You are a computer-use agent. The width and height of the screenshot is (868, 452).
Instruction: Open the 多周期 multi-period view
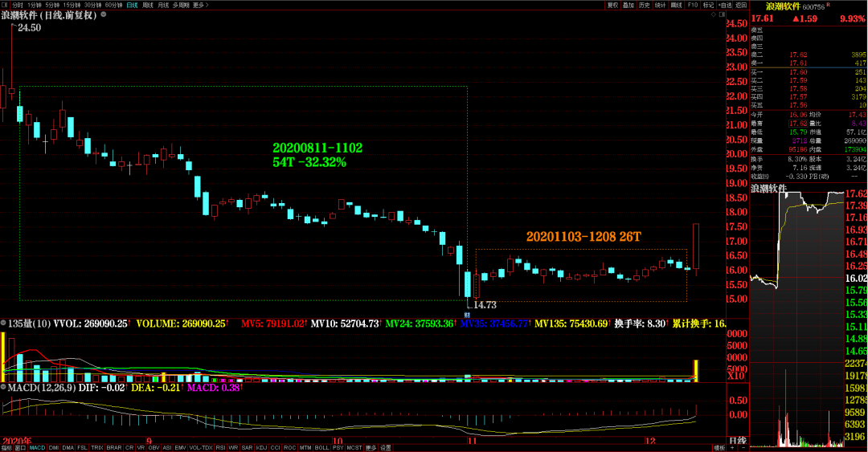coord(181,5)
